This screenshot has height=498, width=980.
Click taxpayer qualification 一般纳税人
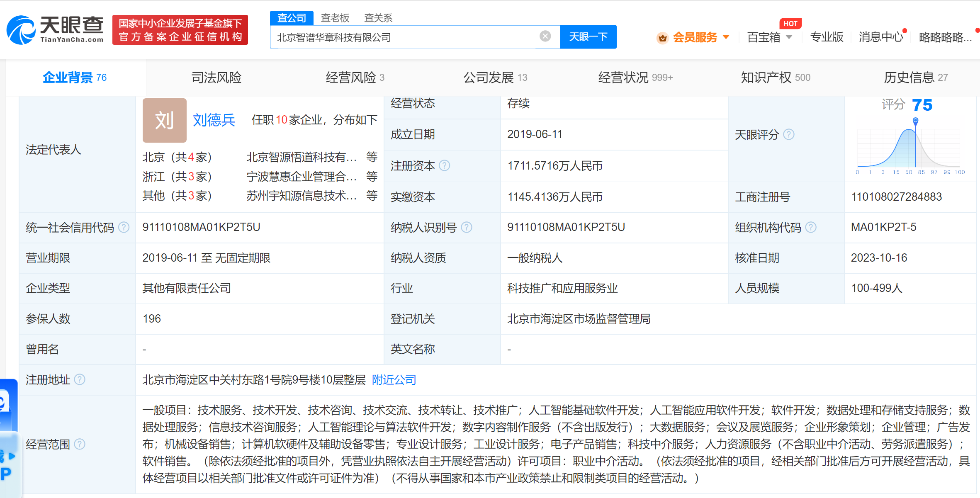click(535, 258)
